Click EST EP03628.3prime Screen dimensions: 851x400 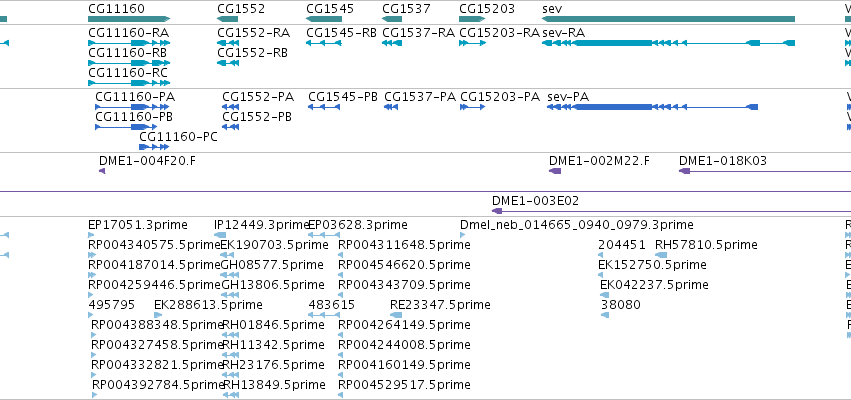(x=324, y=235)
